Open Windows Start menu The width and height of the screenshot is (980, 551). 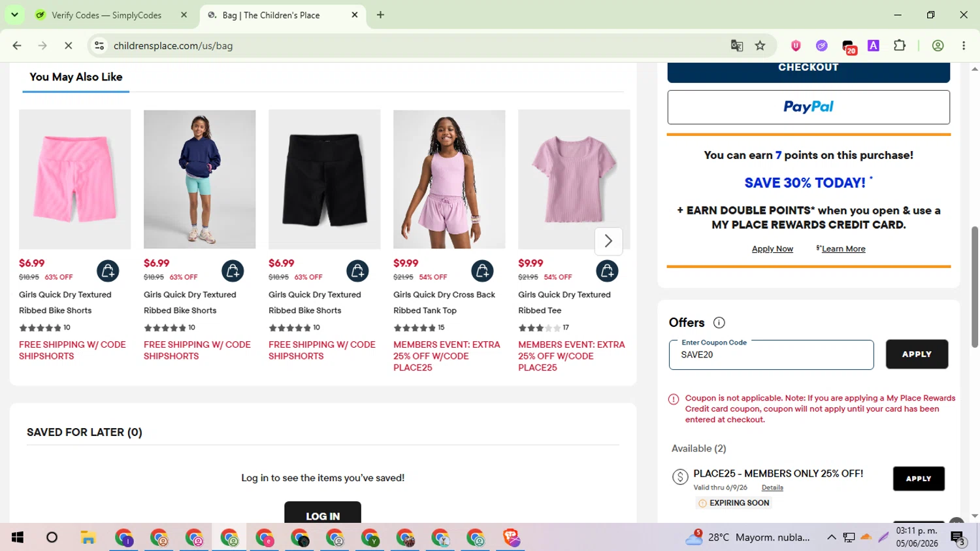tap(18, 537)
